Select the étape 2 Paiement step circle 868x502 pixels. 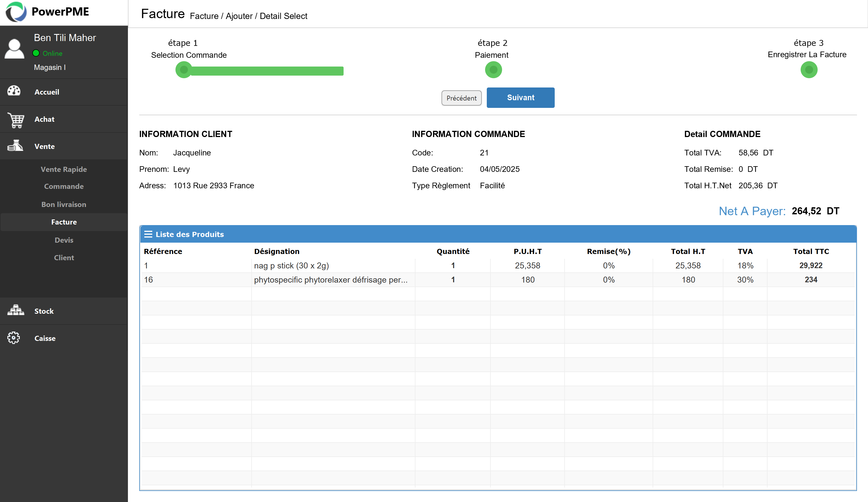click(x=493, y=70)
